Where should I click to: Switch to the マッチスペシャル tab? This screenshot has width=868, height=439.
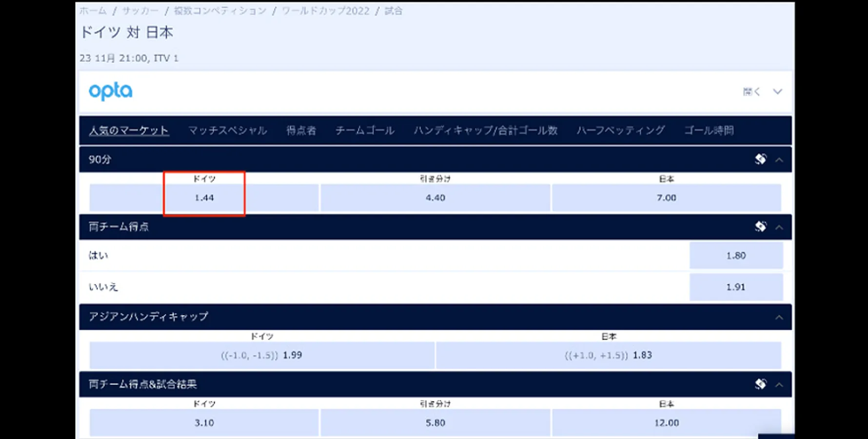[228, 130]
